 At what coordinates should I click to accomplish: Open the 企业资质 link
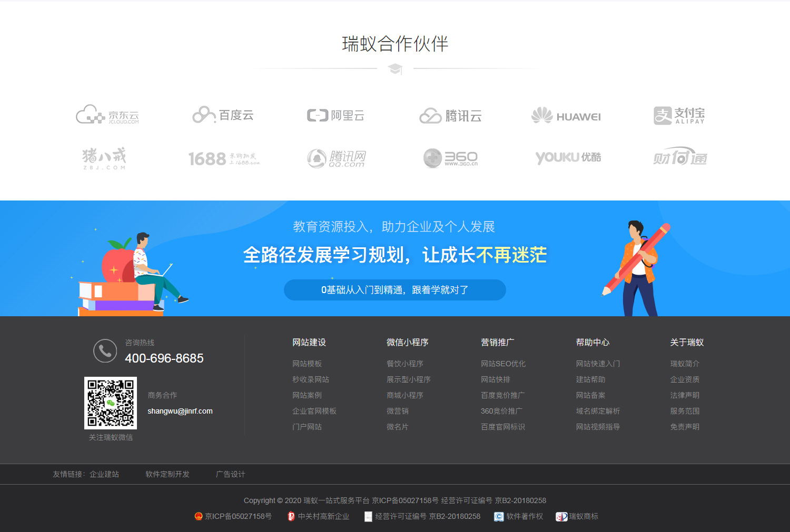685,379
